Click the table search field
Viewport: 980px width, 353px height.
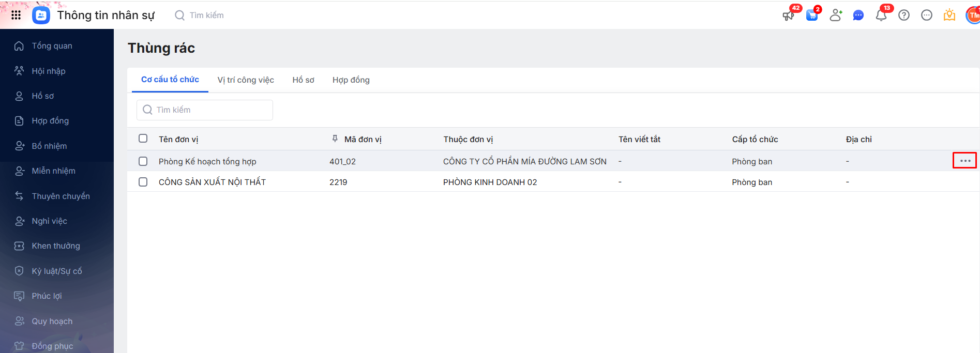(205, 110)
